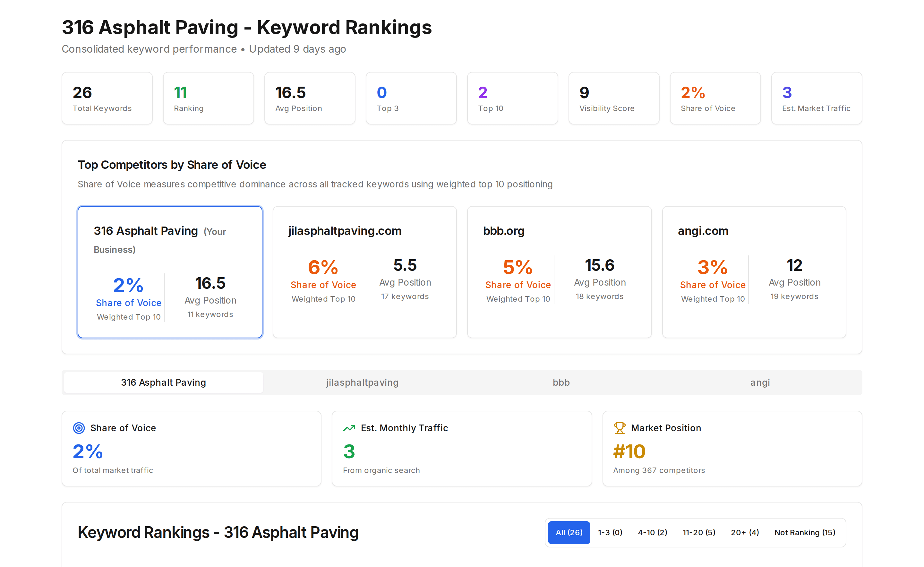Screen dimensions: 924x567
Task: Click the 'Keyword Rankings - 316 Asphalt Paving' section heading
Action: 218,532
